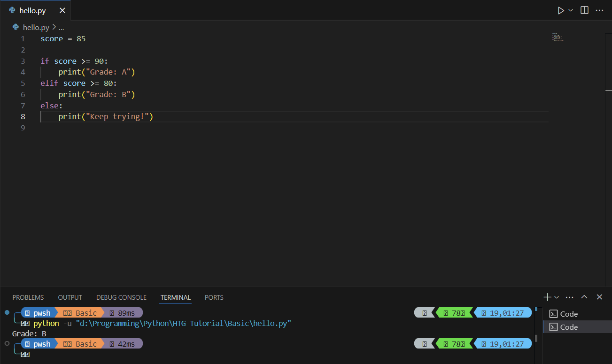
Task: Click the breadcrumb ellipsis after hello.py
Action: pos(61,28)
